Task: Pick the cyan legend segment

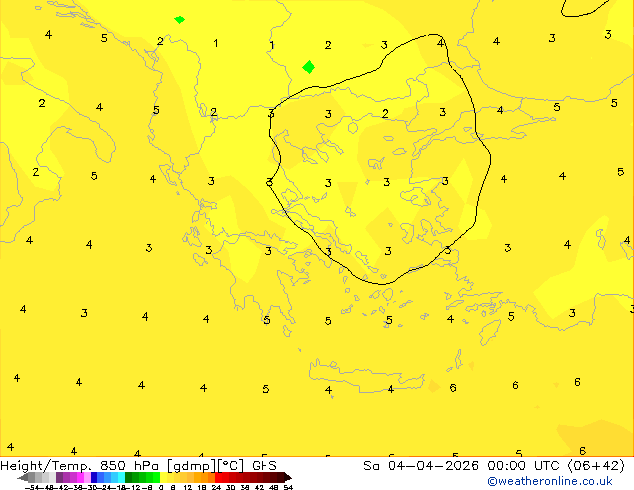Action: coord(118,478)
